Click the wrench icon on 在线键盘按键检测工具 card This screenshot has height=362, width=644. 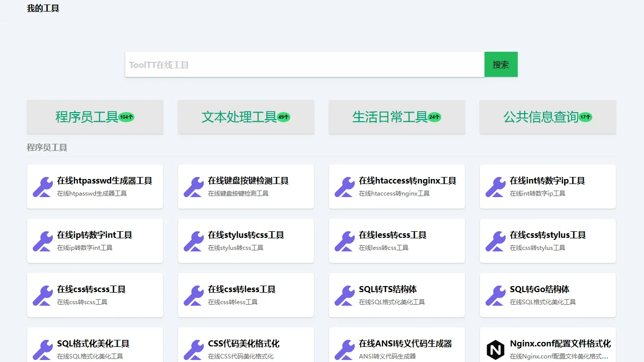193,186
